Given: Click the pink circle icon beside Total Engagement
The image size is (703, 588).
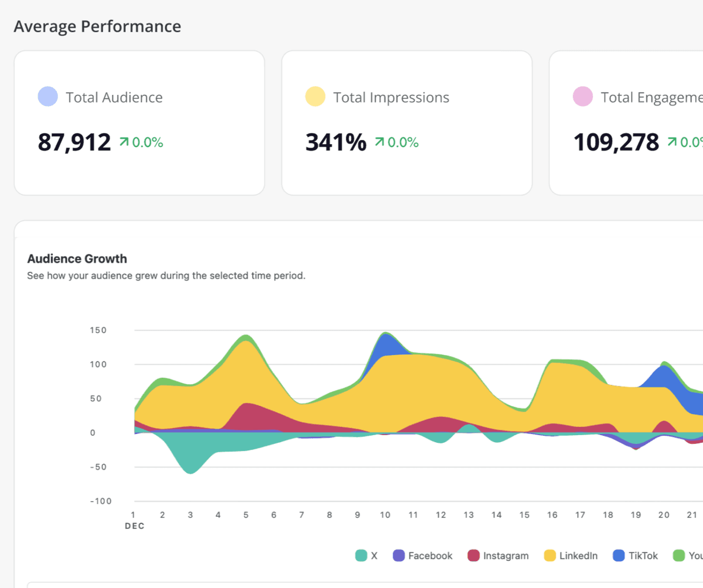Looking at the screenshot, I should click(x=582, y=97).
